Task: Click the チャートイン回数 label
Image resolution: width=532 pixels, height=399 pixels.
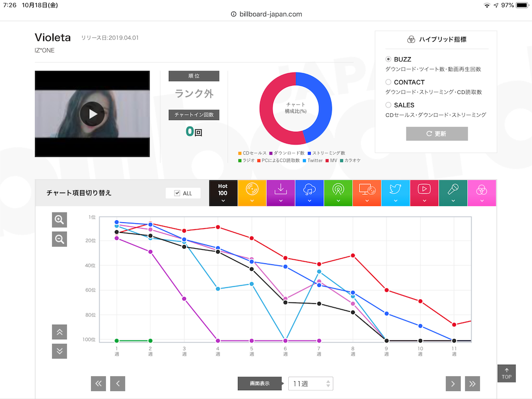Action: [x=194, y=115]
